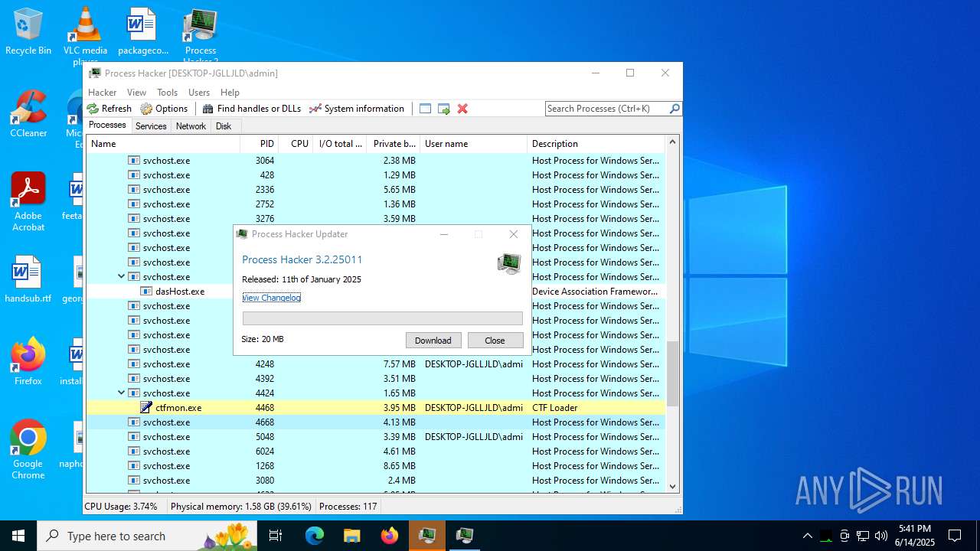Select the svchost.exe row with PID 3064
This screenshot has width=980, height=551.
pos(375,161)
